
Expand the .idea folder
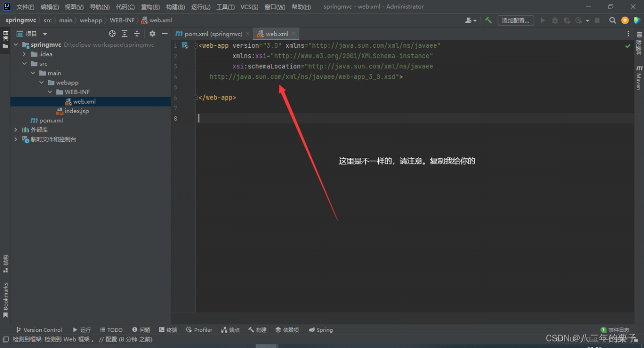24,54
